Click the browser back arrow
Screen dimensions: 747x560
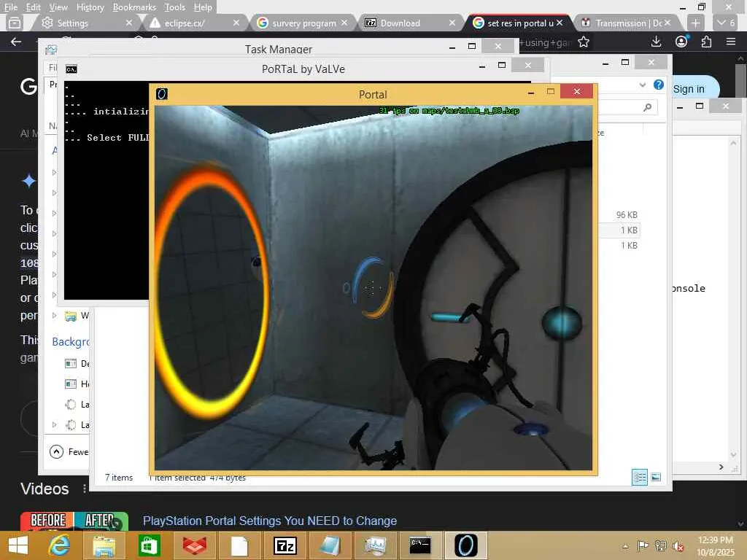[16, 42]
